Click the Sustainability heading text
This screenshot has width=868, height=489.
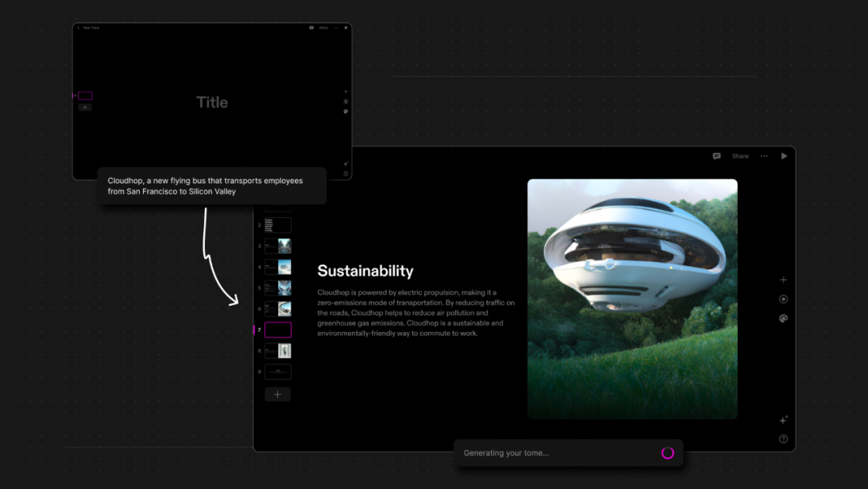click(365, 271)
